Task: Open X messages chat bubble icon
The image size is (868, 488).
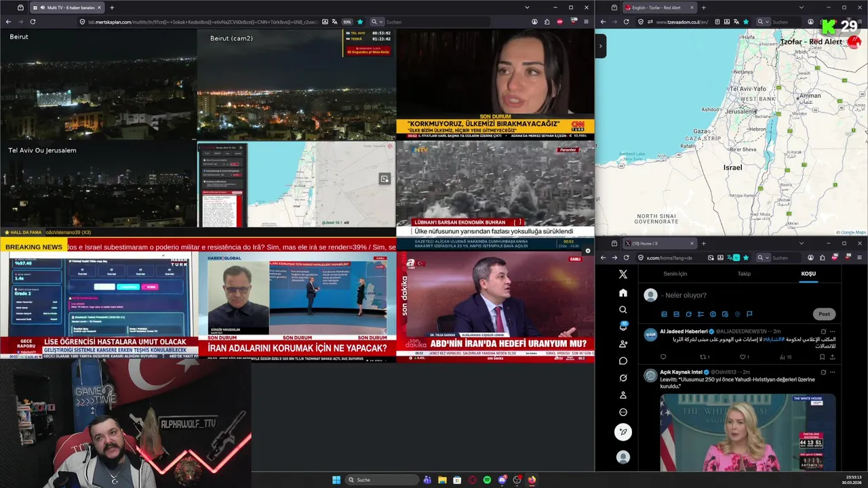Action: (623, 361)
